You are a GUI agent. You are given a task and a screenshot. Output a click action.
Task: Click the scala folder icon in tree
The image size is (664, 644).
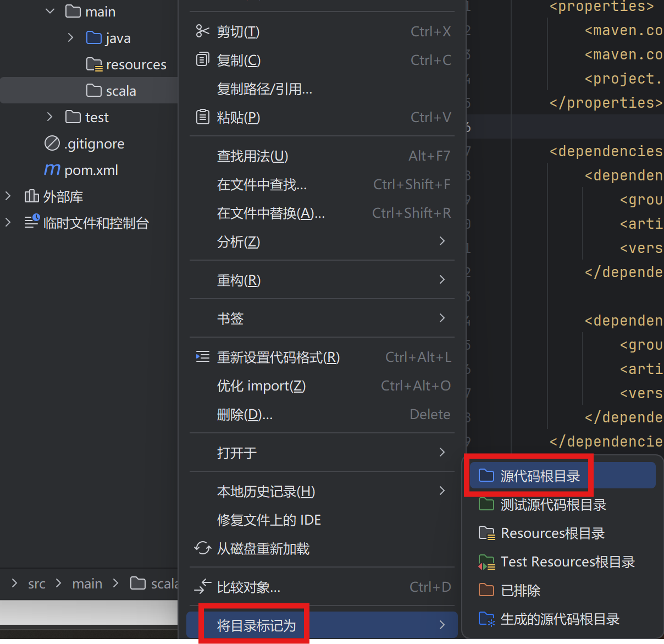[94, 90]
